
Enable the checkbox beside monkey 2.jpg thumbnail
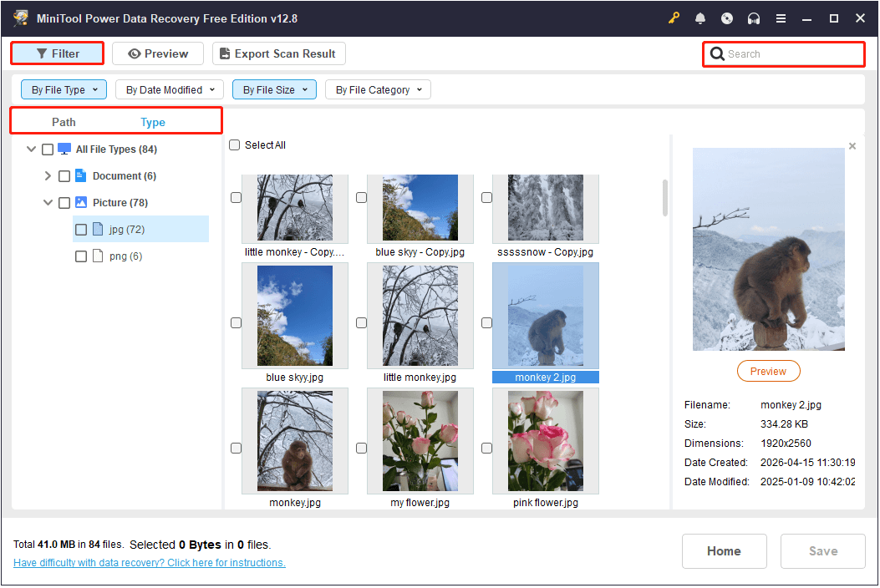486,323
